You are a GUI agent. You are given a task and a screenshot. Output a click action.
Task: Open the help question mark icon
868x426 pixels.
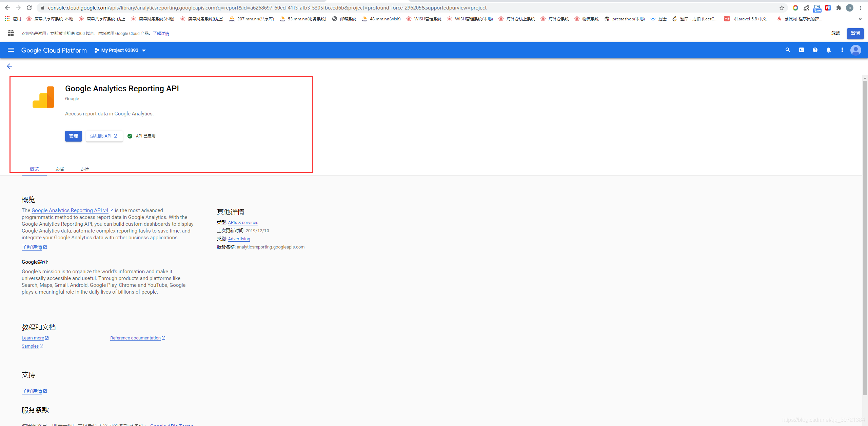tap(815, 50)
